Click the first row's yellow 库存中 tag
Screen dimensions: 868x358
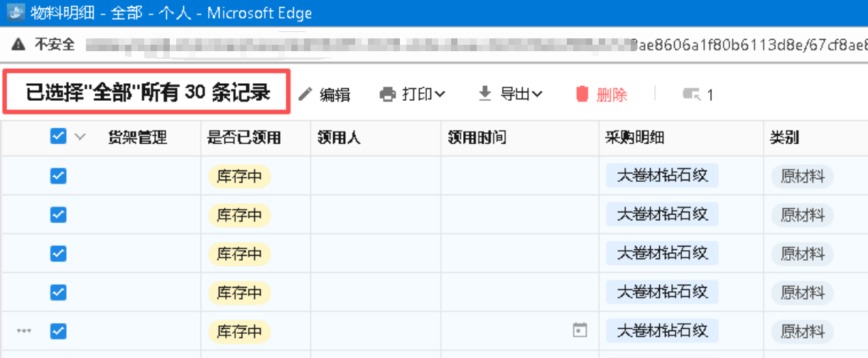point(239,176)
